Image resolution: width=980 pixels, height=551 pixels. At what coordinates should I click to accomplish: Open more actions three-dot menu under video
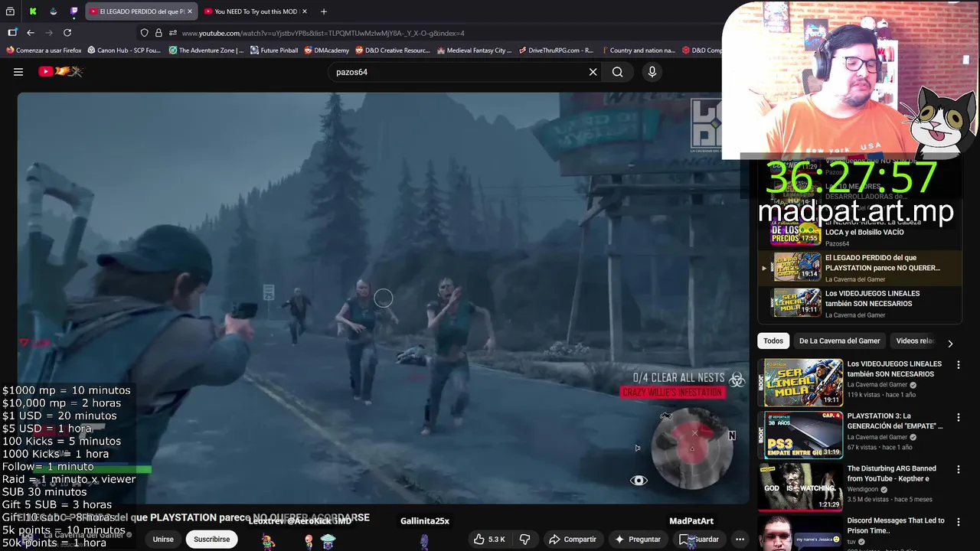tap(740, 540)
